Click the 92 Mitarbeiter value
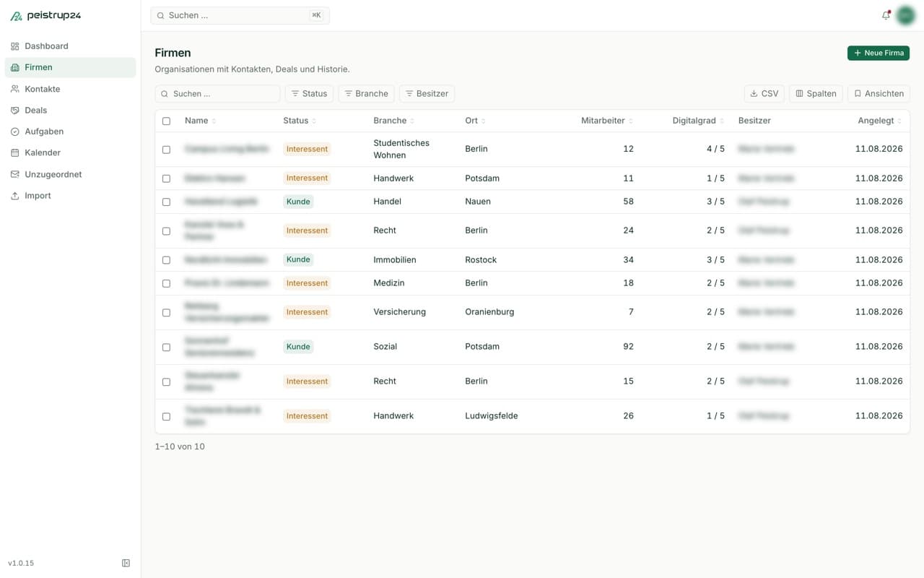 tap(628, 347)
